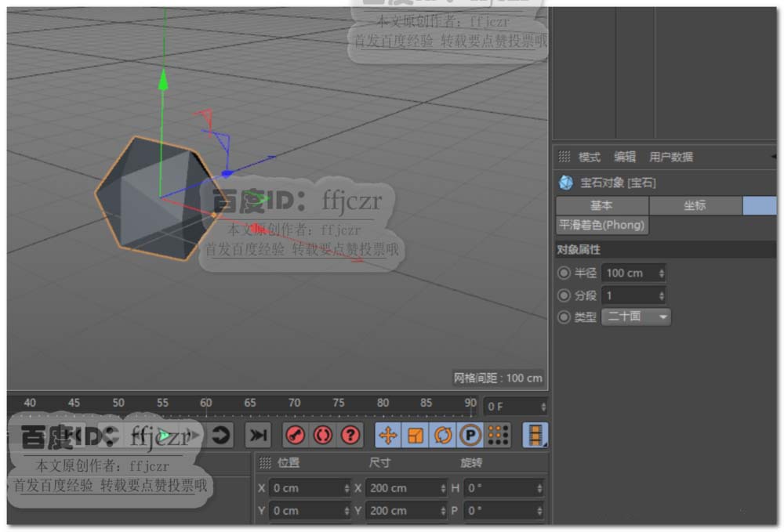This screenshot has height=532, width=784.
Task: Open the 用户数据 menu
Action: [671, 157]
